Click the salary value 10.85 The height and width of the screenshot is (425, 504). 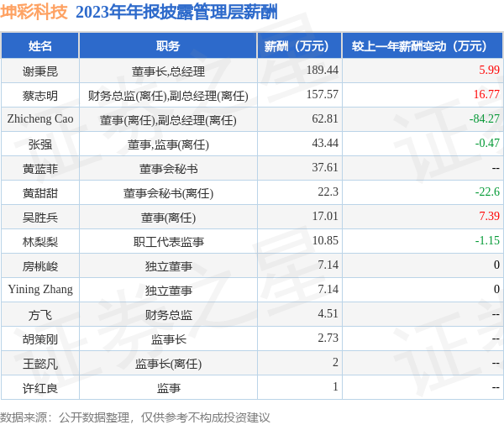pyautogui.click(x=325, y=240)
